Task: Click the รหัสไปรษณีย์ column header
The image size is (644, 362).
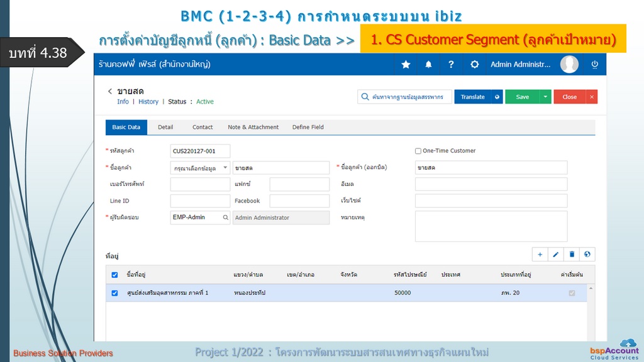Action: point(410,275)
